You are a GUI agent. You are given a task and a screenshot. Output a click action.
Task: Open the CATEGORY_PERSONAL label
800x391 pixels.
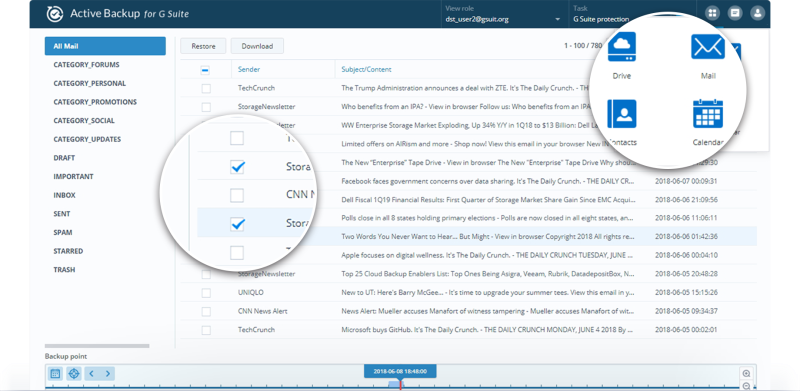click(90, 83)
